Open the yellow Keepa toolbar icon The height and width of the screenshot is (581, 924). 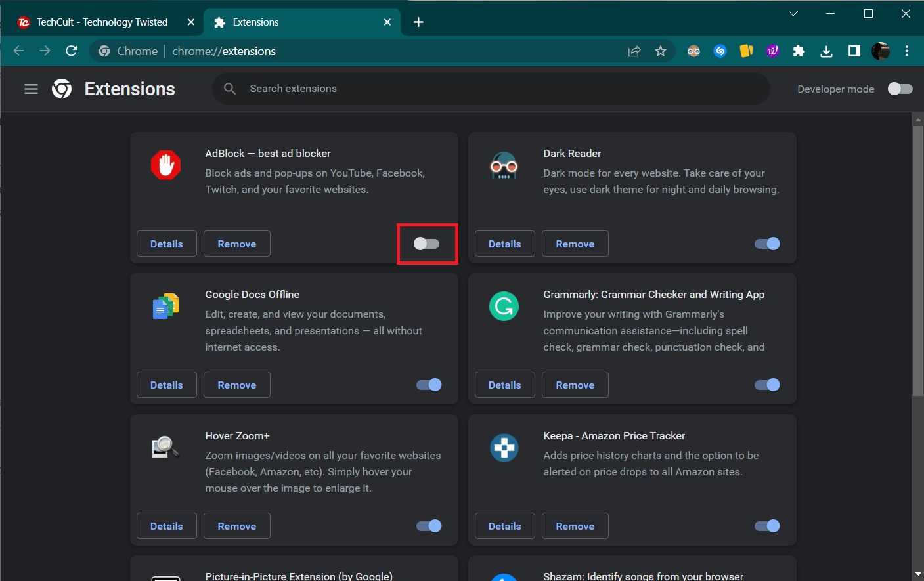coord(746,51)
